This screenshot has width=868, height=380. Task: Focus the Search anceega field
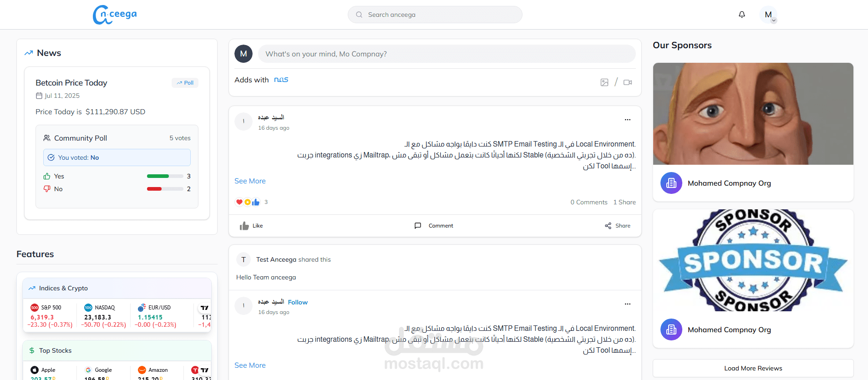435,15
